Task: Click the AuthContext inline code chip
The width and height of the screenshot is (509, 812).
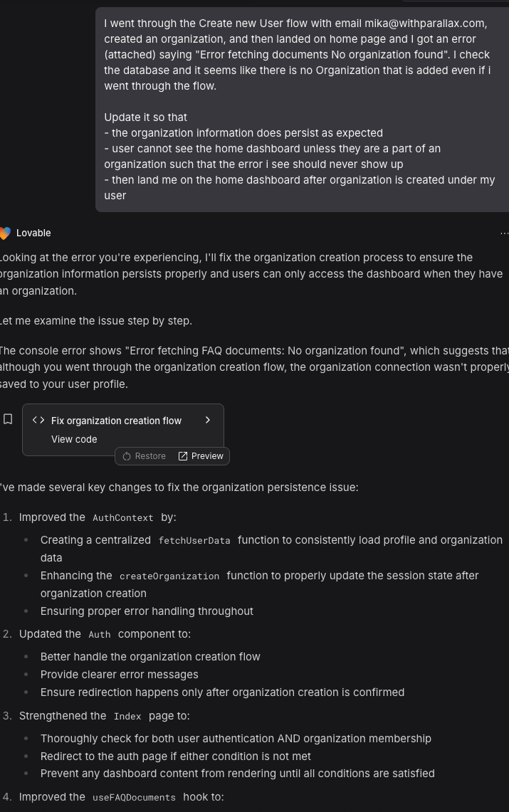Action: [122, 517]
